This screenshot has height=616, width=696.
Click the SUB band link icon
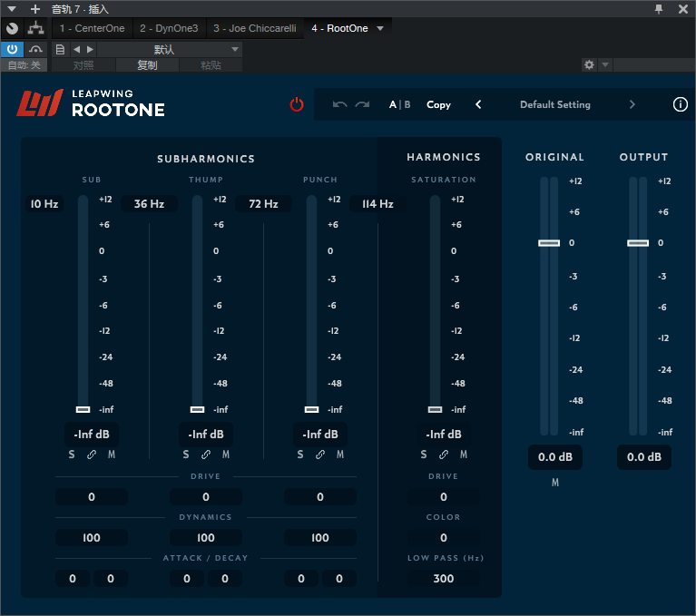coord(92,455)
